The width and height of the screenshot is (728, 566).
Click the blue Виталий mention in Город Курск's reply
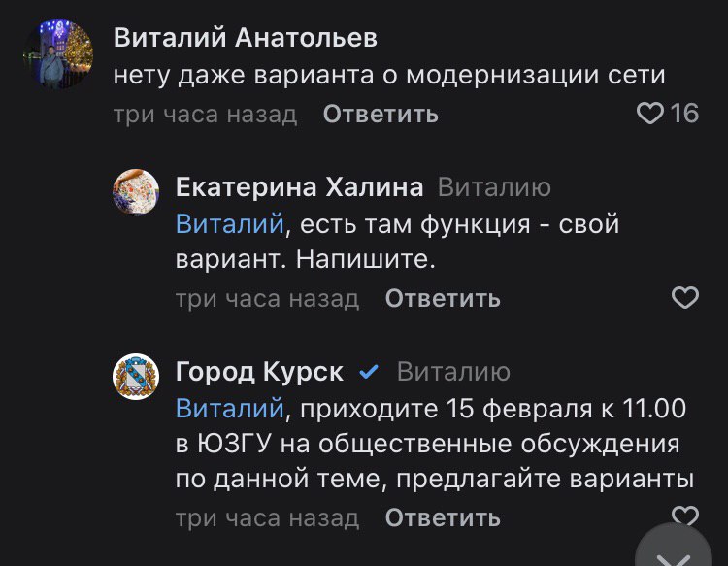click(x=230, y=409)
